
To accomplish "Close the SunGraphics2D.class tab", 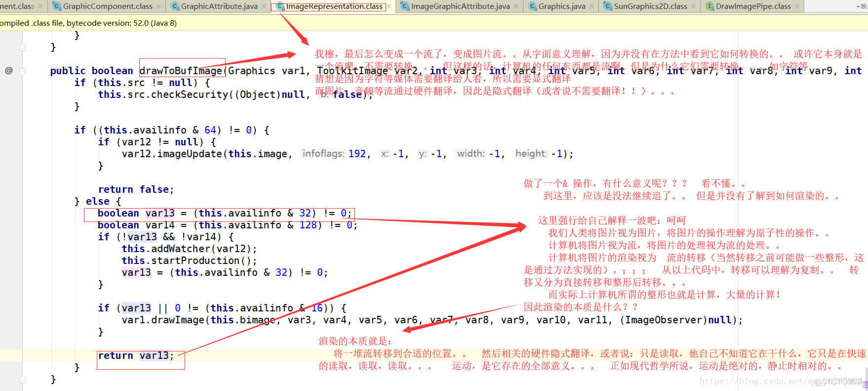I will coord(693,6).
